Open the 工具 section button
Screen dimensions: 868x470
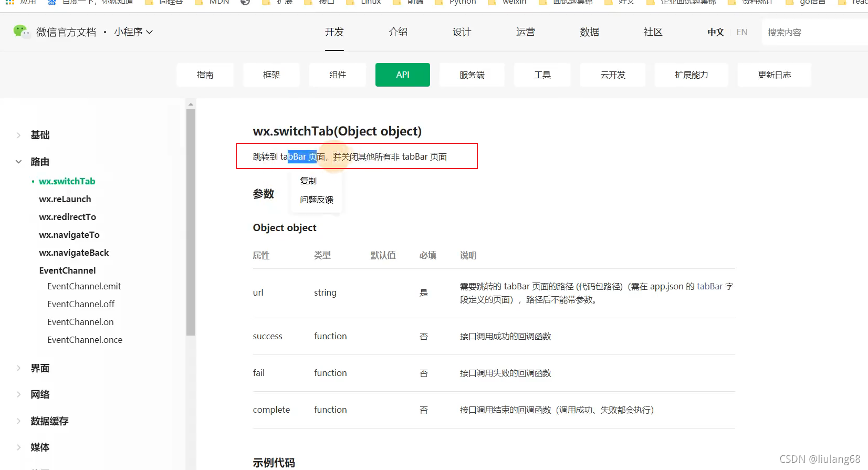click(x=542, y=75)
